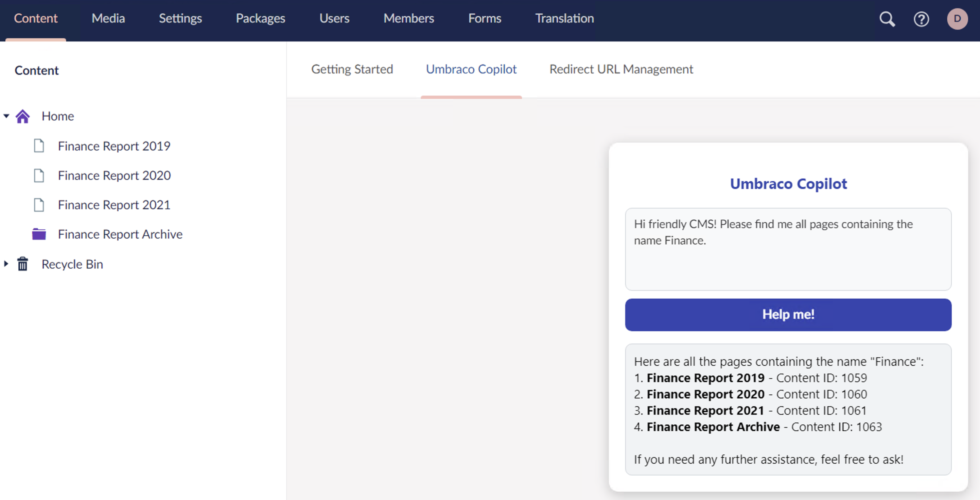Click the Recycle Bin trash icon
This screenshot has width=980, height=500.
(x=23, y=264)
